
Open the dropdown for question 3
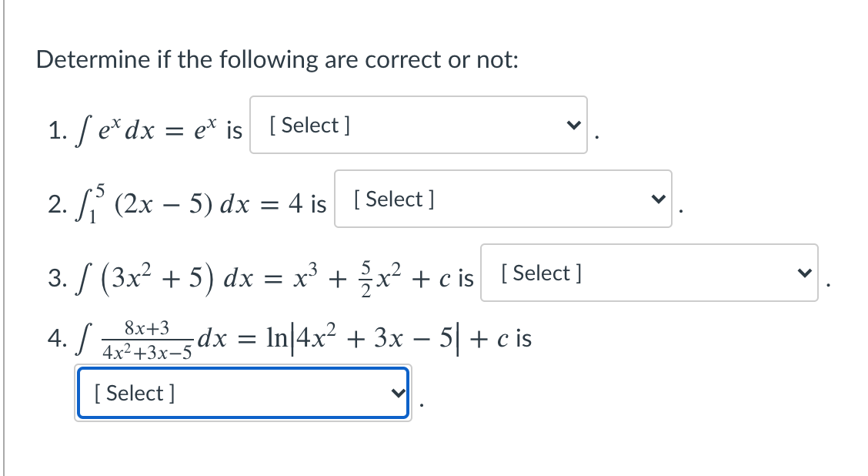(649, 273)
